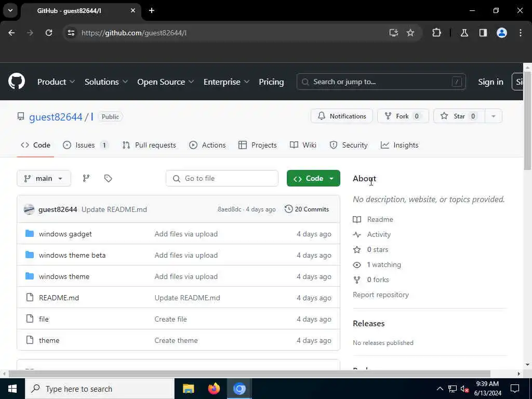Open the Star lists dropdown arrow

pyautogui.click(x=494, y=116)
